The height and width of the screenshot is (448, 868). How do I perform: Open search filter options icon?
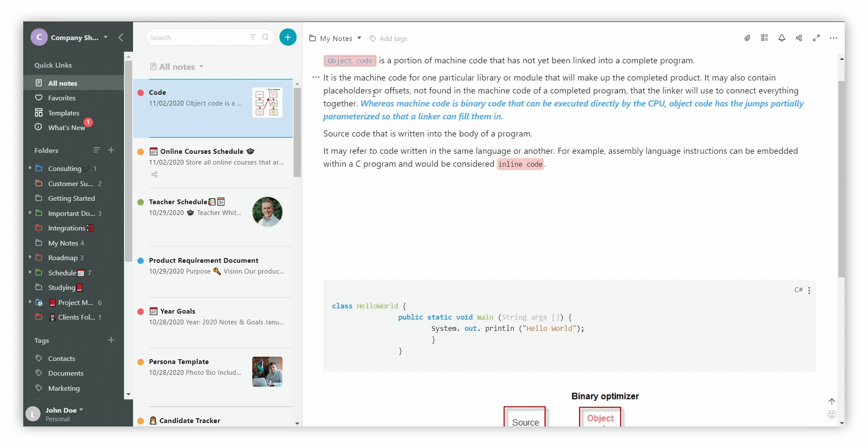[x=253, y=37]
